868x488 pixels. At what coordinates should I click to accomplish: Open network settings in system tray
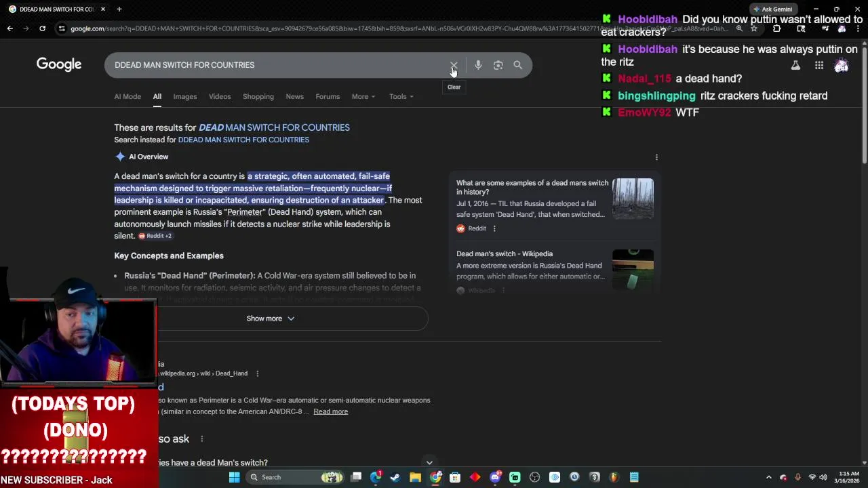(x=812, y=477)
